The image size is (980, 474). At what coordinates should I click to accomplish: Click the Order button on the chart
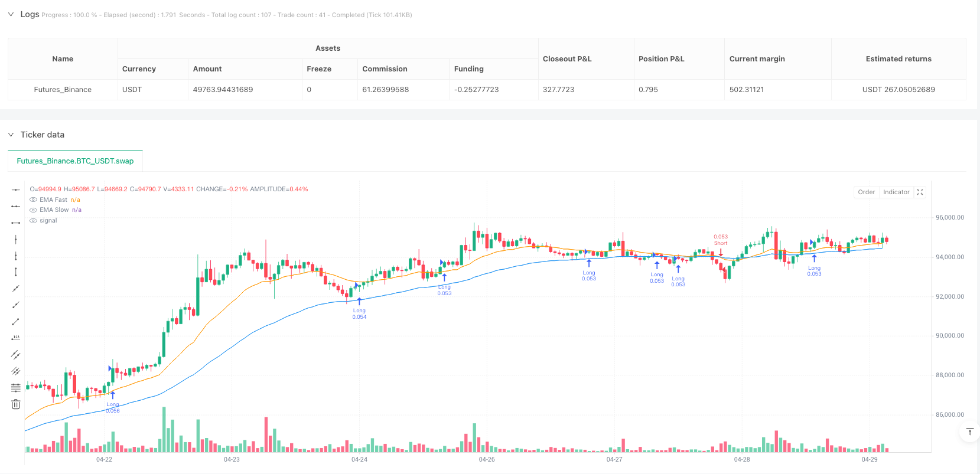pos(867,192)
